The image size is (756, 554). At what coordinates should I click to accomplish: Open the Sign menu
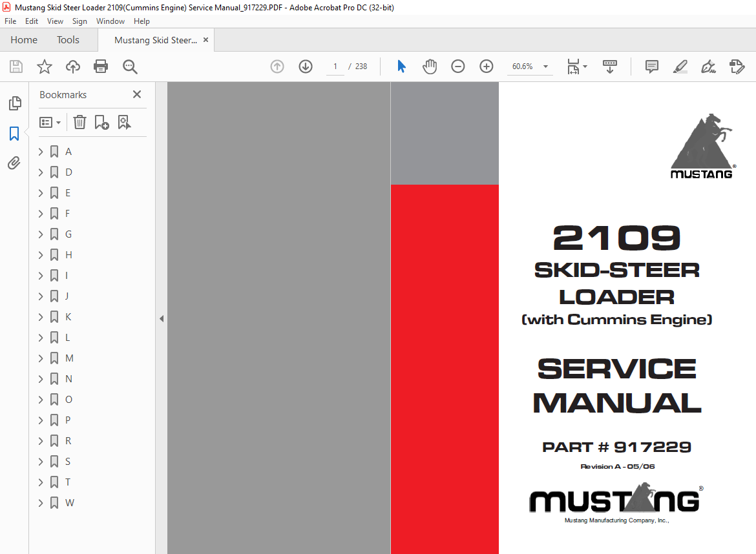pos(79,21)
